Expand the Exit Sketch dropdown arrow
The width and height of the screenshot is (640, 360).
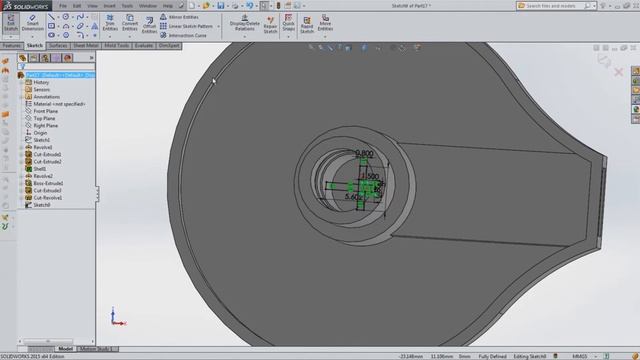11,37
